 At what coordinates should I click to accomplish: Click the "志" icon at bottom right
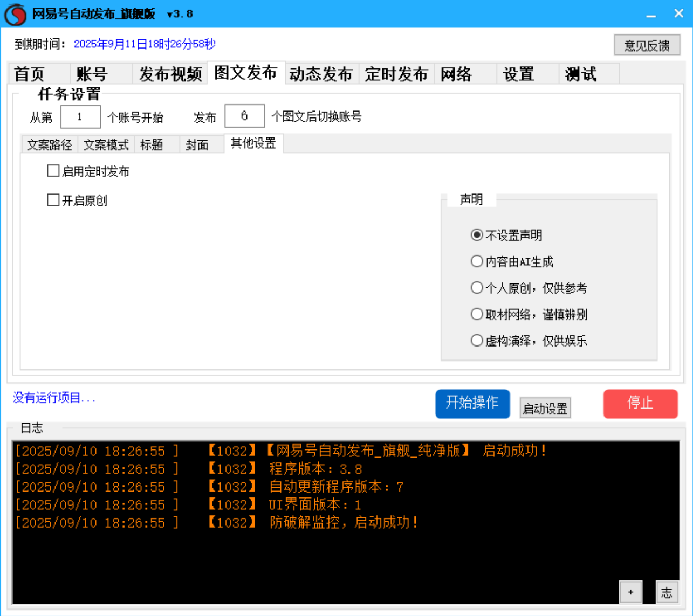(x=668, y=591)
